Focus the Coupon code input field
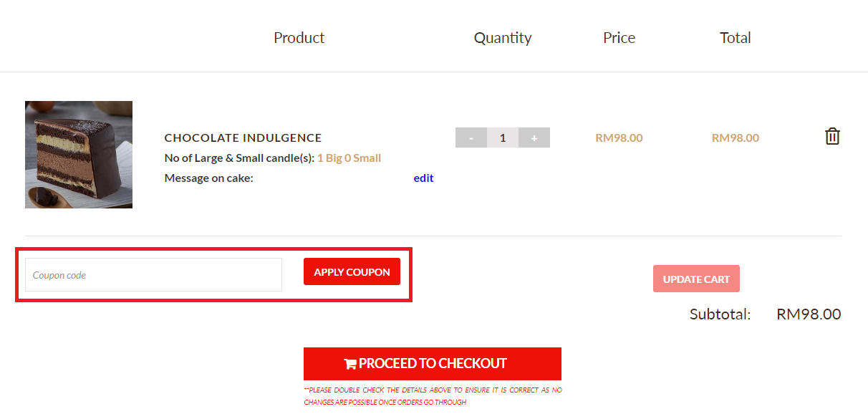This screenshot has height=419, width=868. point(153,275)
